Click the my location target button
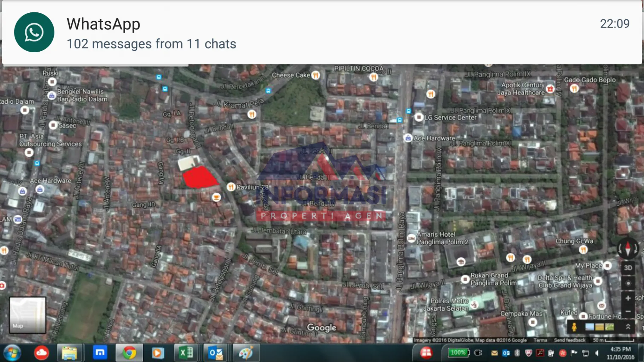Viewport: 644px width, 362px height. 628,282
